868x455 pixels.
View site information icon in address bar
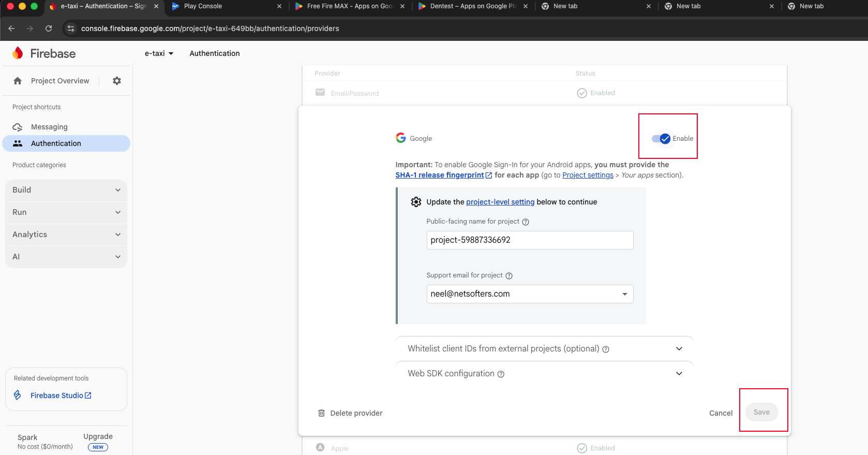point(71,28)
